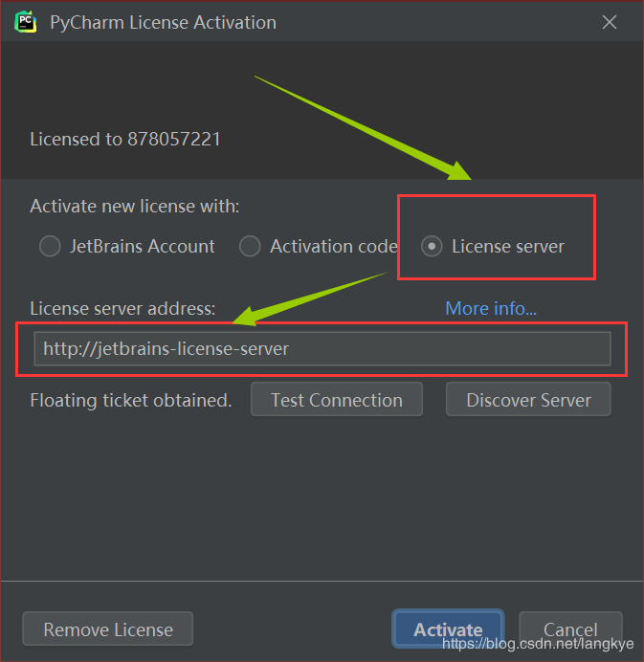The image size is (644, 662).
Task: Close the PyCharm License Activation dialog
Action: coord(610,22)
